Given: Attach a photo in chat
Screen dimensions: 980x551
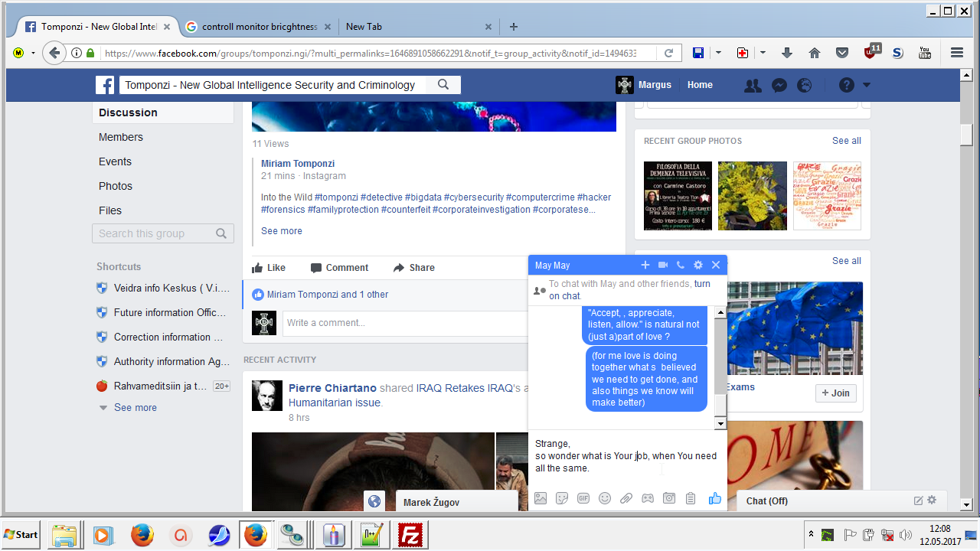Looking at the screenshot, I should (541, 498).
